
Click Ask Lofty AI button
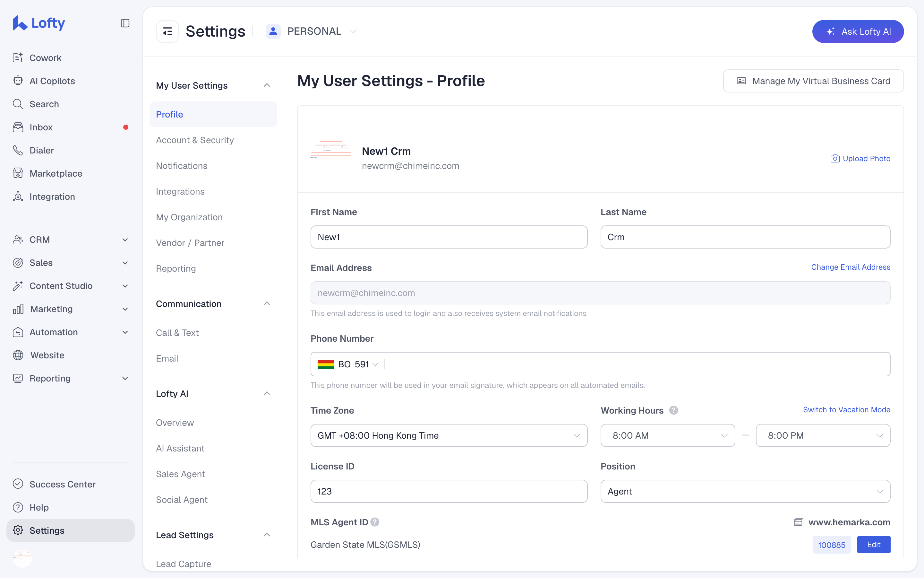(858, 31)
